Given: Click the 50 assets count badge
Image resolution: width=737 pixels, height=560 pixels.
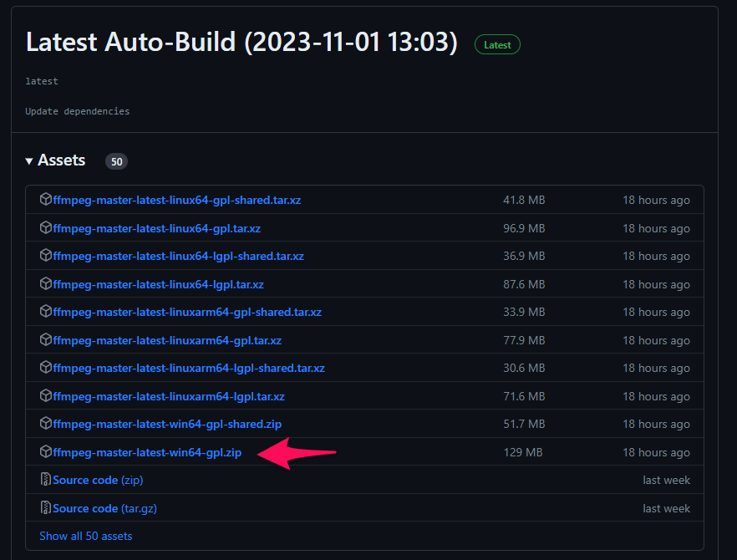Looking at the screenshot, I should pyautogui.click(x=117, y=162).
